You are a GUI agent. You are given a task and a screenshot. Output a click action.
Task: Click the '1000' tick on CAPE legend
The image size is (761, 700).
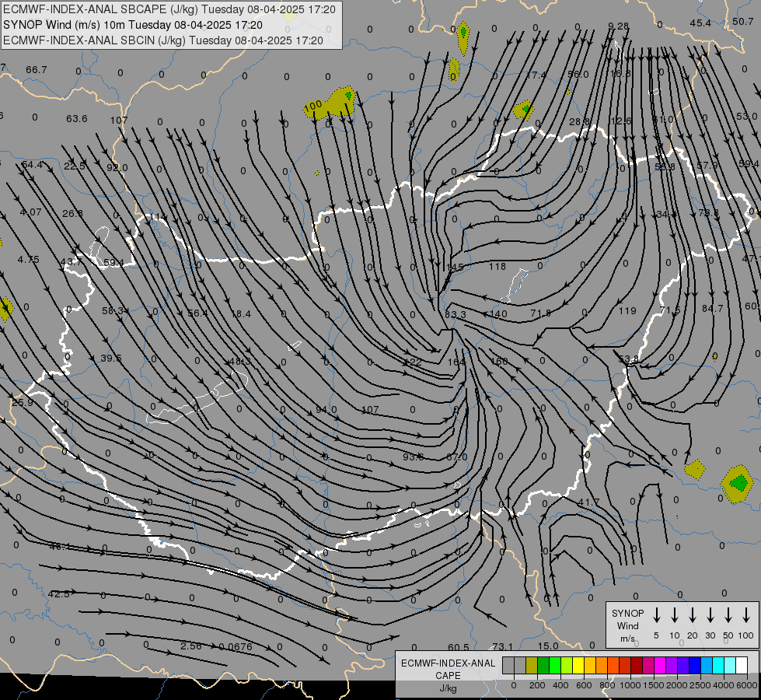[630, 685]
